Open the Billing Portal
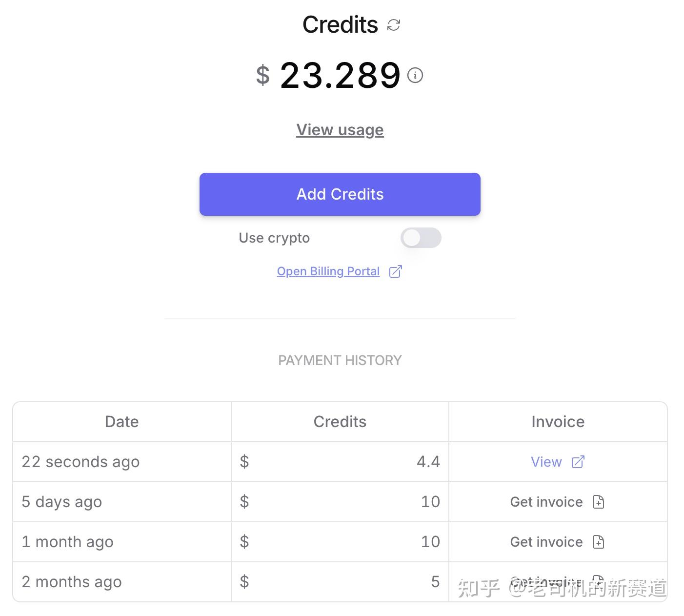The image size is (684, 616). tap(328, 271)
